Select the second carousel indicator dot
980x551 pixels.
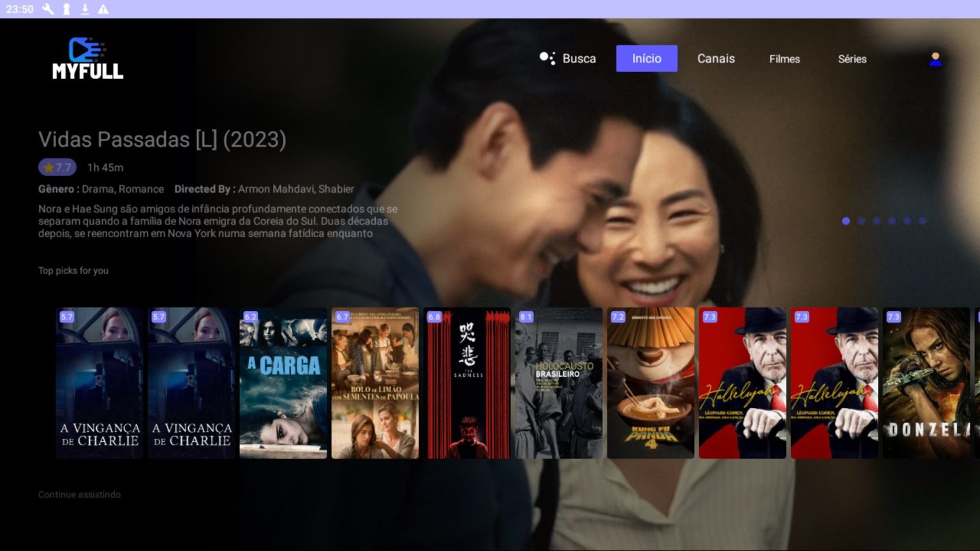[861, 221]
